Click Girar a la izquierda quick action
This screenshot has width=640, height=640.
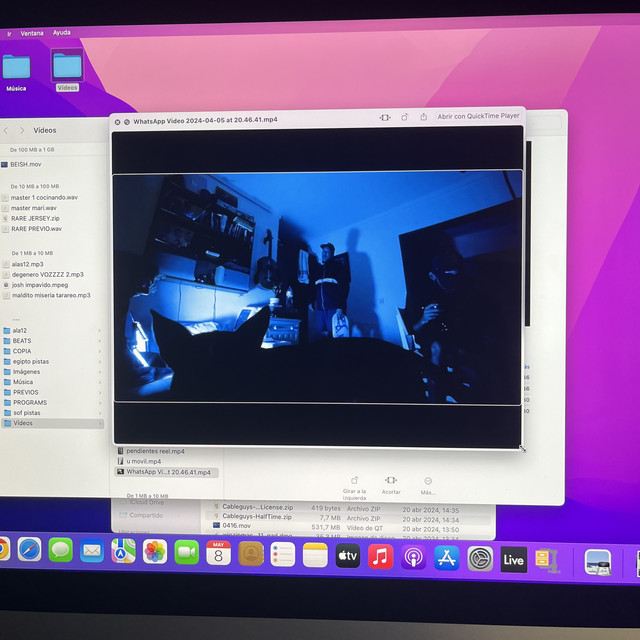[x=354, y=482]
